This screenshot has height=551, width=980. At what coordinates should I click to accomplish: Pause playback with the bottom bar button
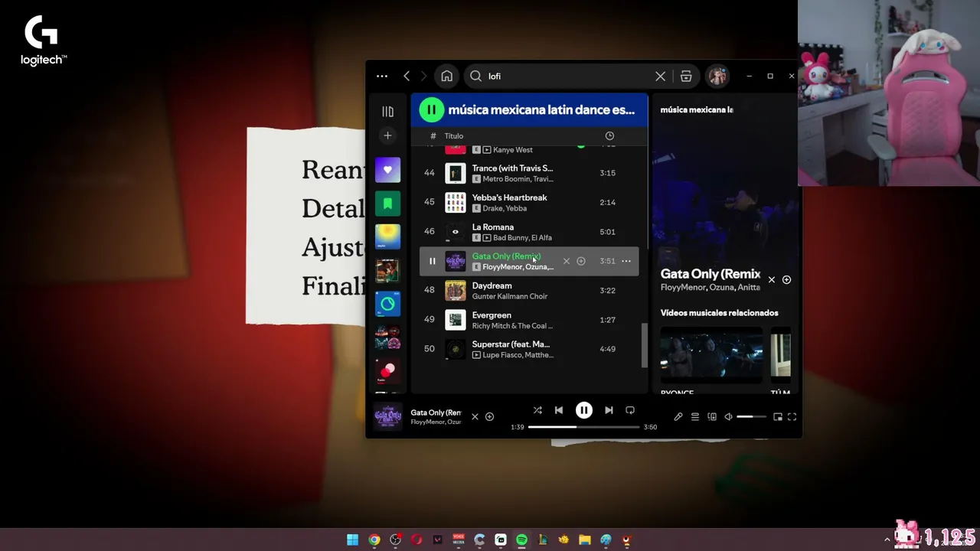click(583, 411)
